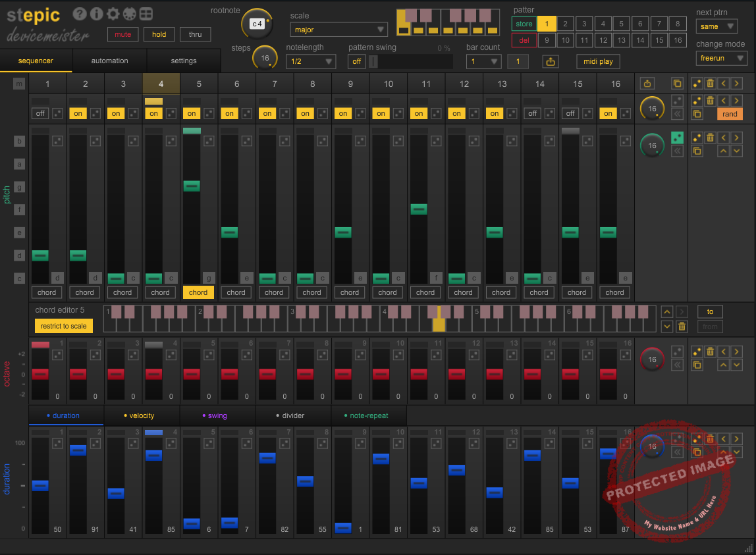Select pattern slot 9
Screen dimensions: 756x555
[547, 40]
